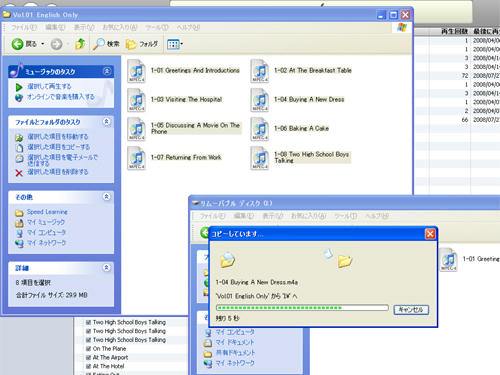Screen dimensions: 500x375
Task: Collapse the Music Tasks panel
Action: point(107,71)
